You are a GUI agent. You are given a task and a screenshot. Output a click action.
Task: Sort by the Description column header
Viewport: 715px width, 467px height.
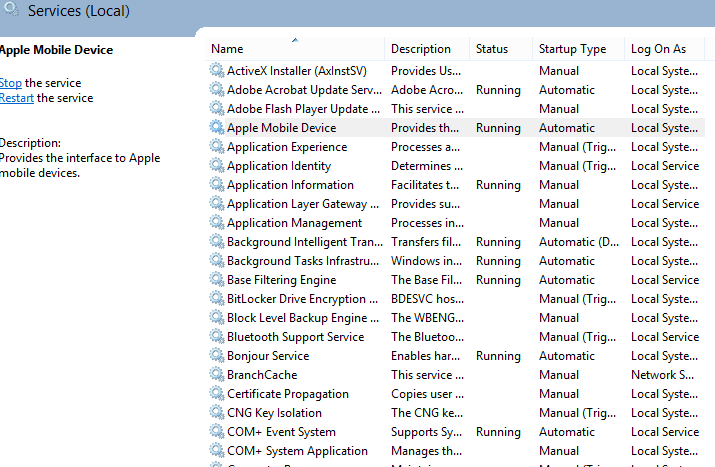[x=421, y=49]
